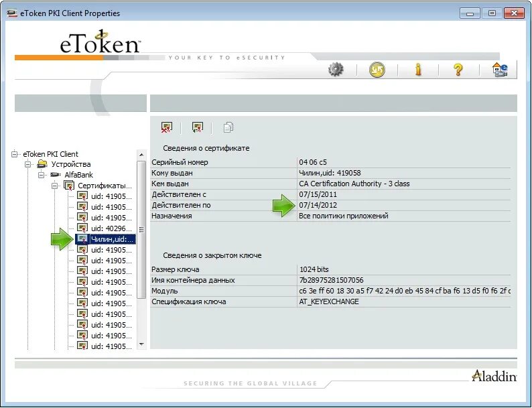Collapse the Сертификаты node
The height and width of the screenshot is (408, 532).
tap(55, 186)
